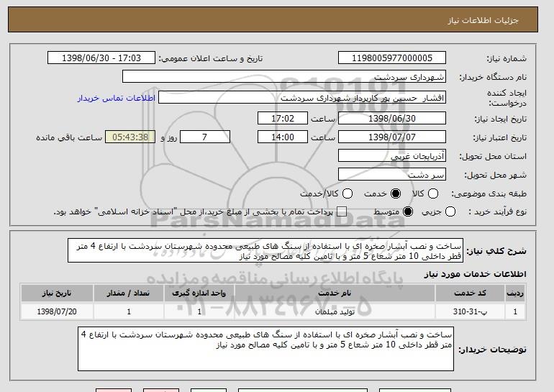
Task: Click the request creator field افشار حسین پور
Action: click(302, 98)
